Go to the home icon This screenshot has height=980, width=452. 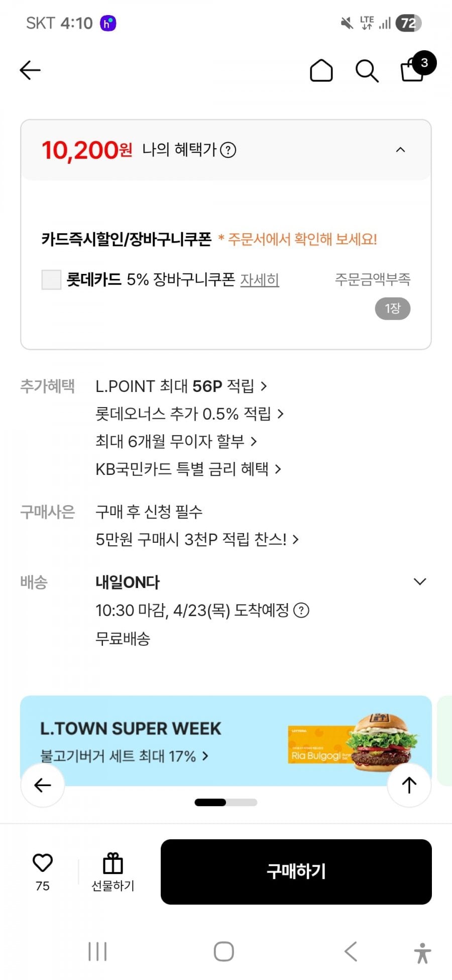(321, 70)
